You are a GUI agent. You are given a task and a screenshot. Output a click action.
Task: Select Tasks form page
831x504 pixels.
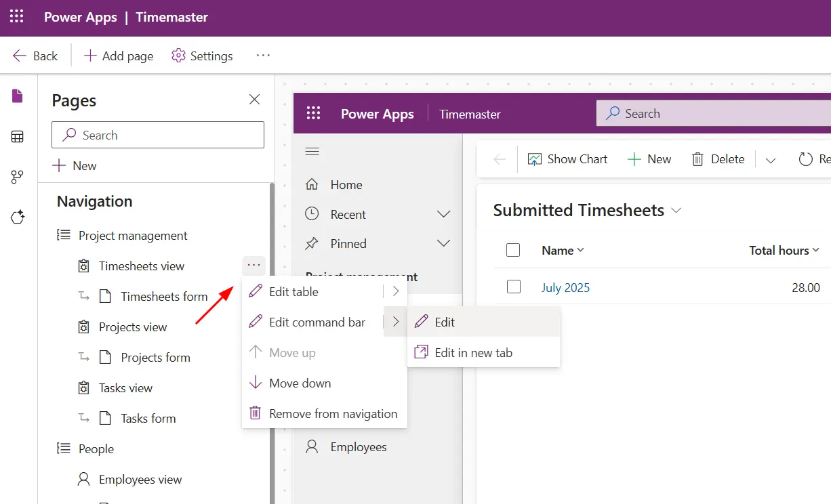tap(148, 419)
